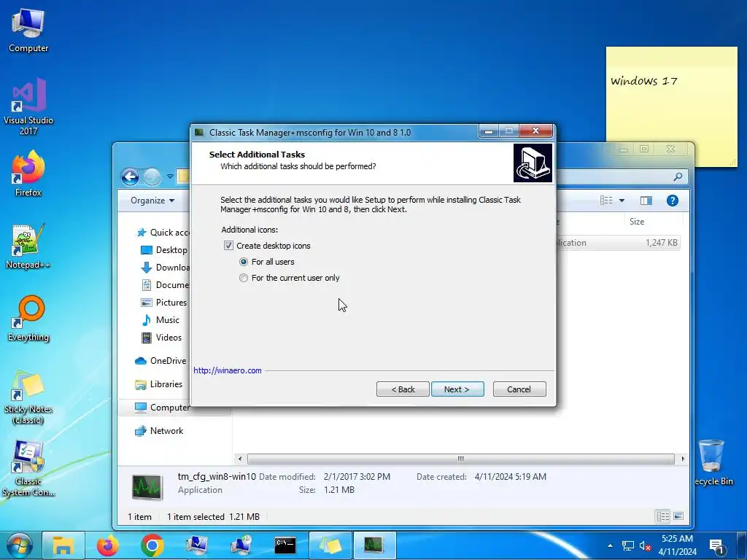Open the recent locations dropdown arrow in Explorer

tap(170, 176)
